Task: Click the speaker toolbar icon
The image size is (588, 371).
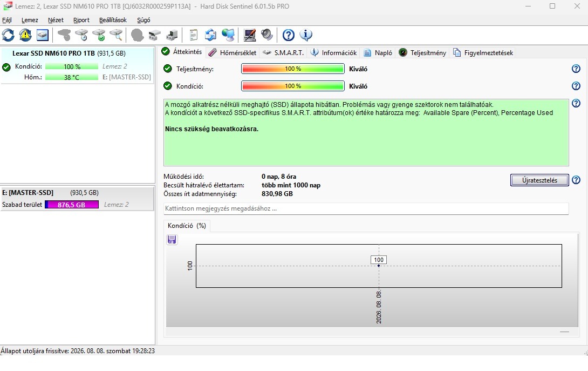Action: (267, 35)
